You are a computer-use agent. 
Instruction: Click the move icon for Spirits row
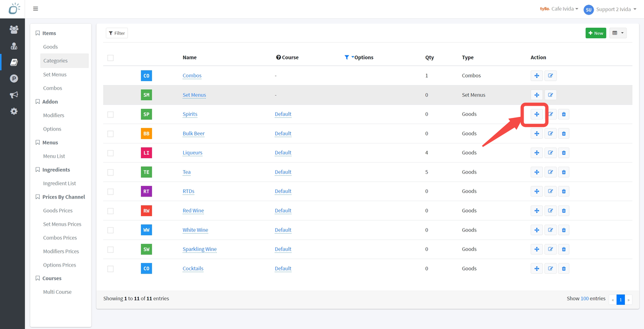[537, 114]
